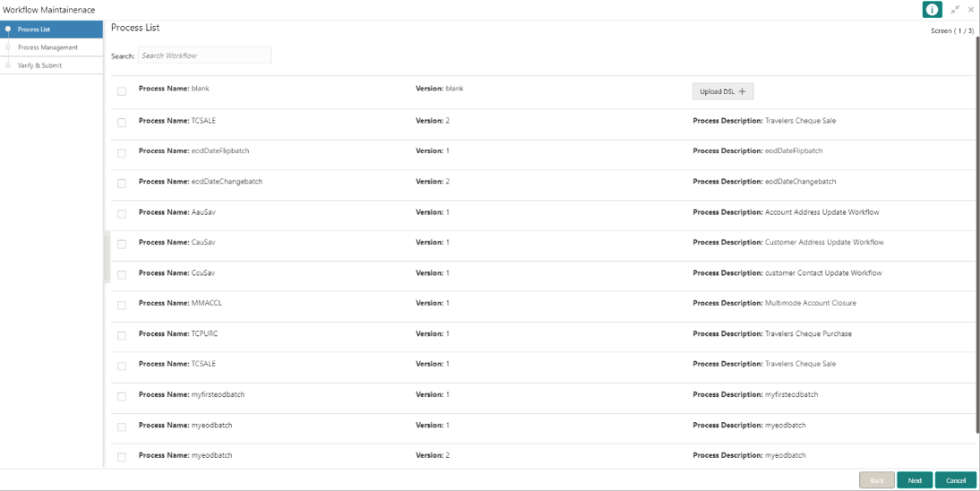This screenshot has width=980, height=491.
Task: Click the Process Management step circle marker
Action: [x=7, y=47]
